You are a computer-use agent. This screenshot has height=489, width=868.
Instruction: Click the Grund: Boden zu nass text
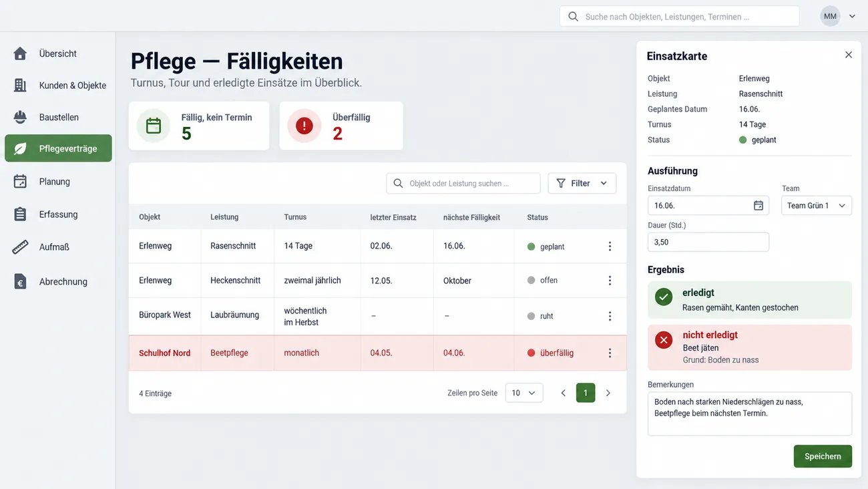tap(720, 360)
